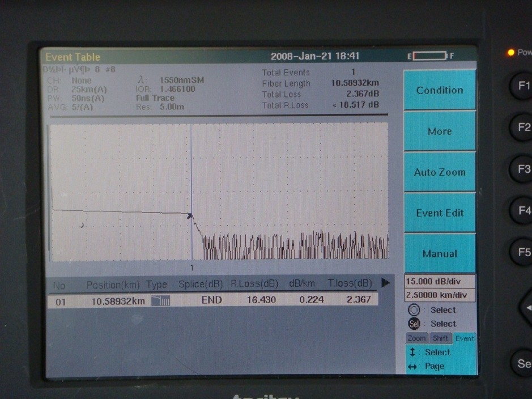This screenshot has width=532, height=399.
Task: Click the R.Loss(dB) column header
Action: point(254,283)
